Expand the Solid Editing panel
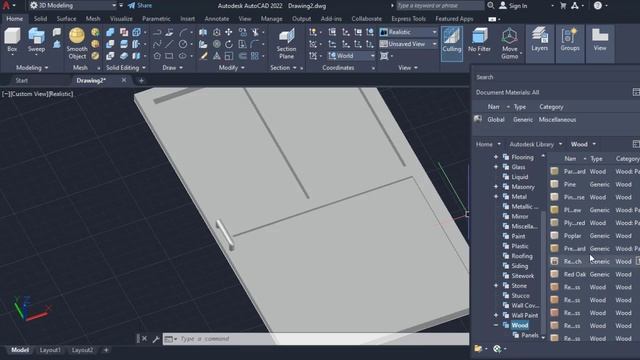The height and width of the screenshot is (360, 640). 125,68
